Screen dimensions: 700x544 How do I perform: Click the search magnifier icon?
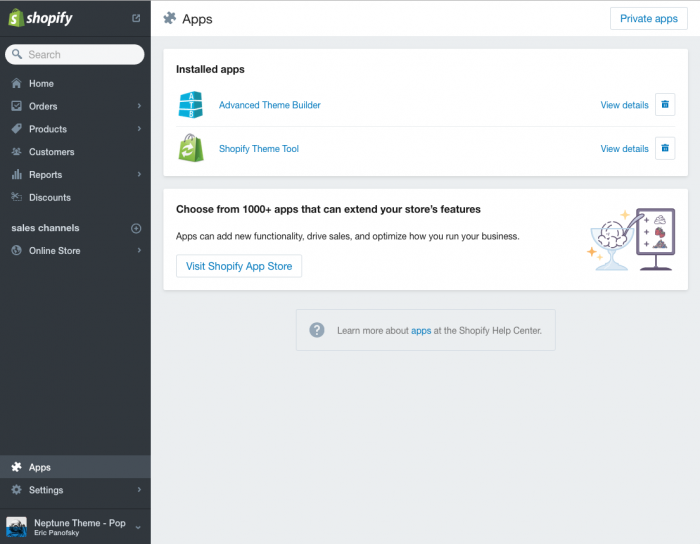[17, 54]
